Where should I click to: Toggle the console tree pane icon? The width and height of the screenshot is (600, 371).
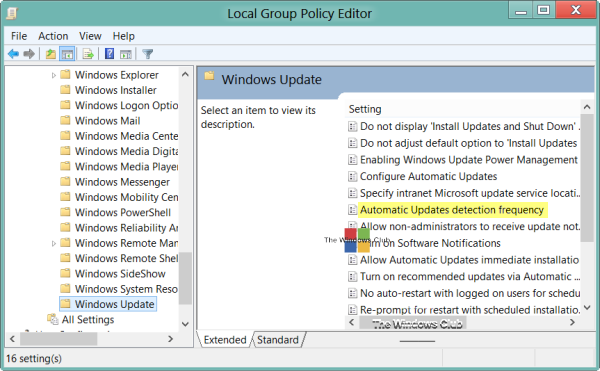click(67, 54)
